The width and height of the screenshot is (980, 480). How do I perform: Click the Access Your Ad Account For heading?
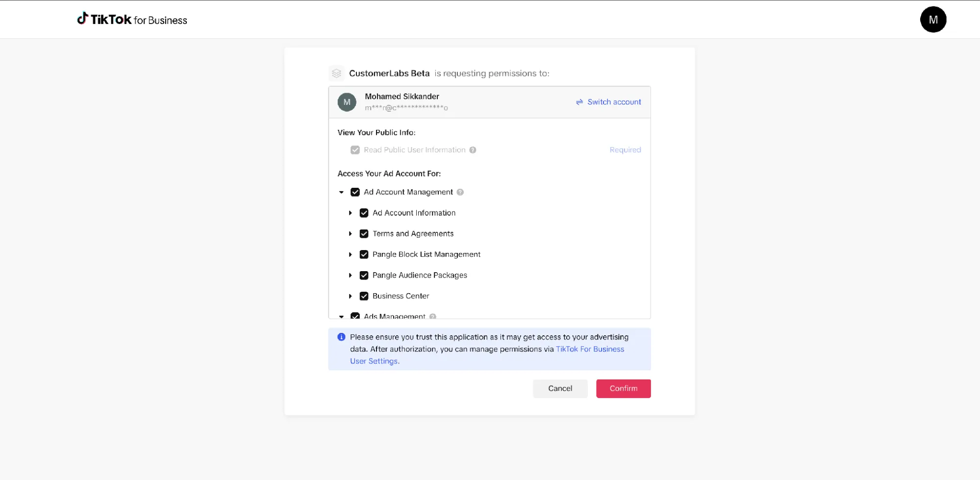pyautogui.click(x=389, y=174)
